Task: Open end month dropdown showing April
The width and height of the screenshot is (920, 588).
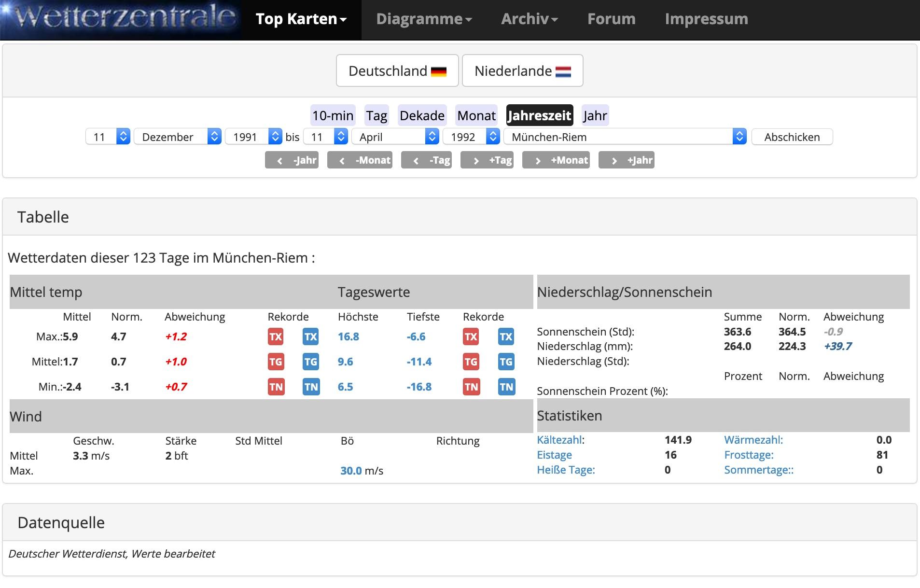Action: 395,137
